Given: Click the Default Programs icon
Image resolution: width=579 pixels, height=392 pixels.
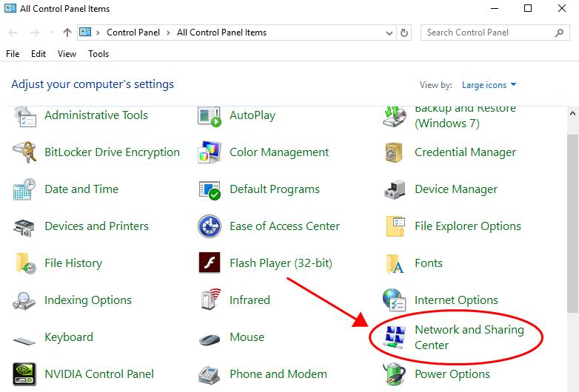Looking at the screenshot, I should 210,190.
